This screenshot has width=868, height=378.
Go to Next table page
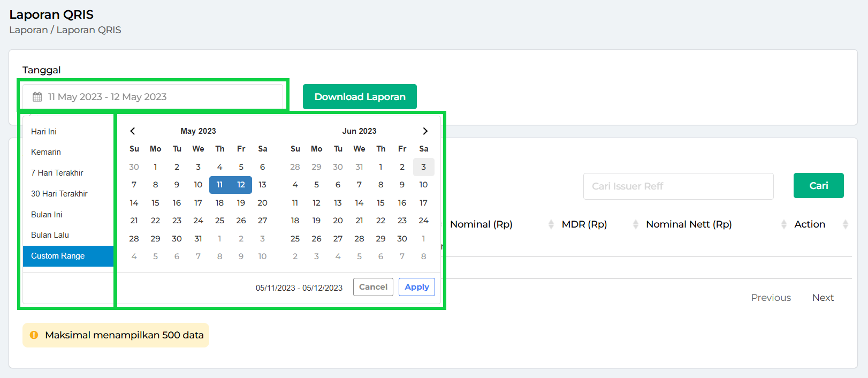click(x=823, y=298)
